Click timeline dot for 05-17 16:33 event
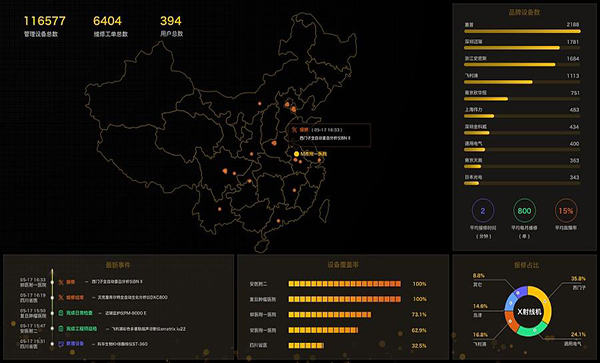 coord(52,282)
